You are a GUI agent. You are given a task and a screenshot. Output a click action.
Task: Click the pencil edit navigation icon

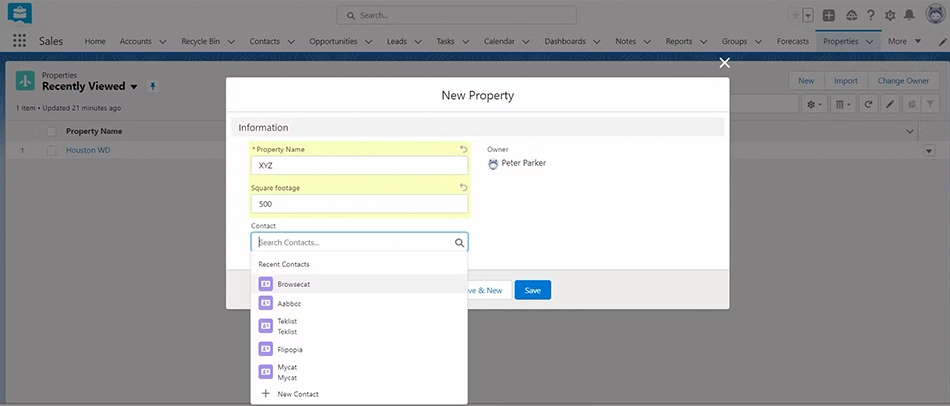coord(942,41)
